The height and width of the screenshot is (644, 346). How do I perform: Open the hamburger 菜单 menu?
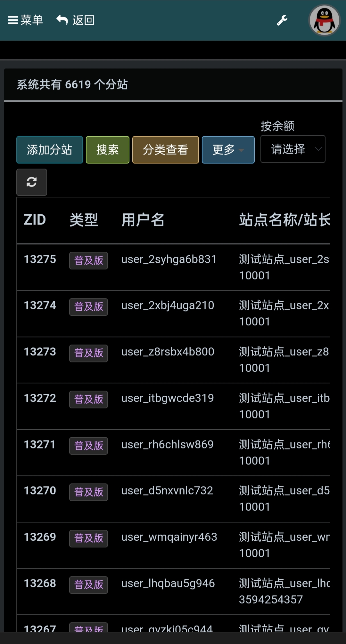[25, 20]
